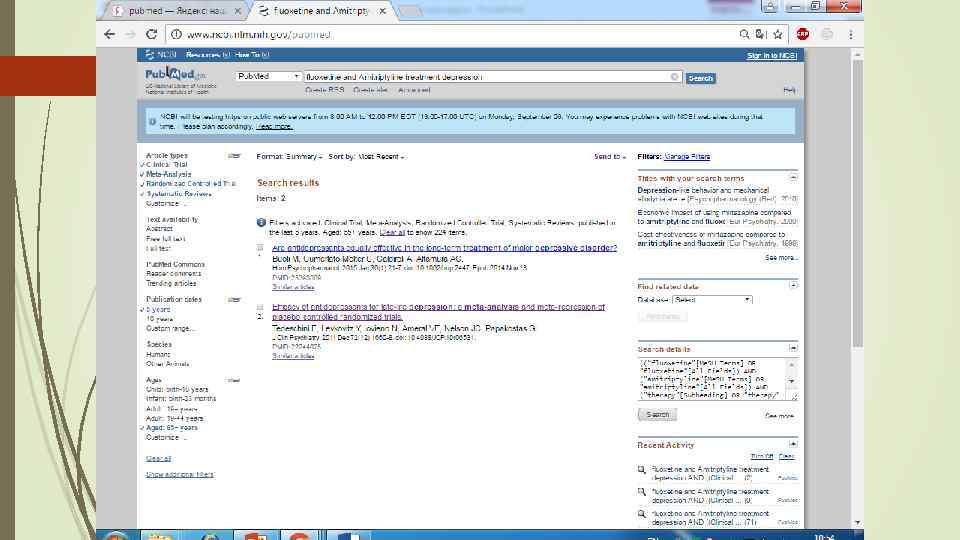Toggle the Aged 65+ years filter

pyautogui.click(x=171, y=428)
